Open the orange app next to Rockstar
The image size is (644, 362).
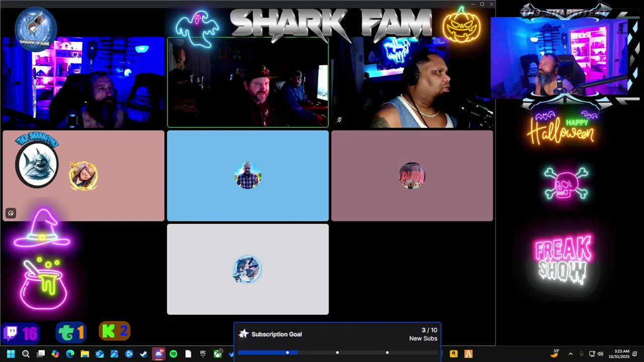(x=468, y=354)
